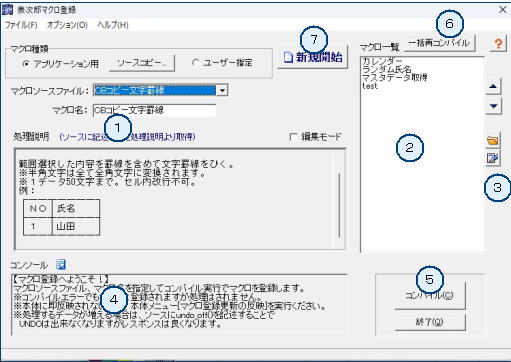The height and width of the screenshot is (362, 511).
Task: Enable the 編集モード checkbox
Action: tap(293, 137)
